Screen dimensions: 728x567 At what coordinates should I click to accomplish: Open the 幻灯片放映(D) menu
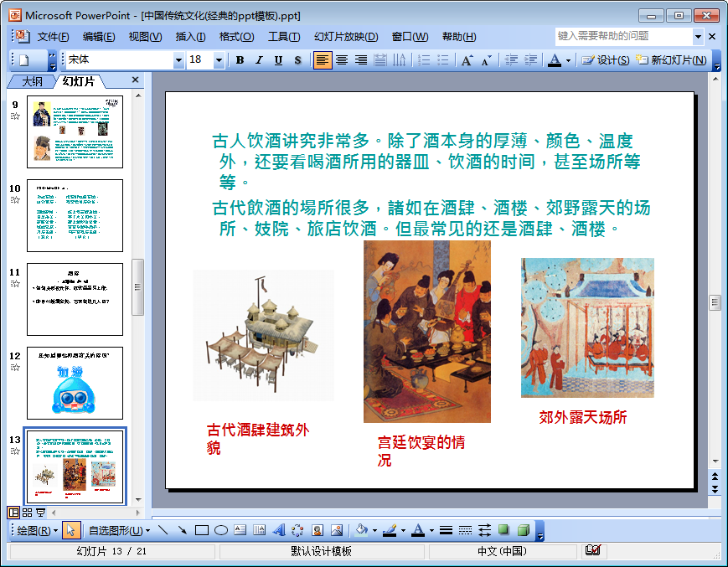(346, 37)
